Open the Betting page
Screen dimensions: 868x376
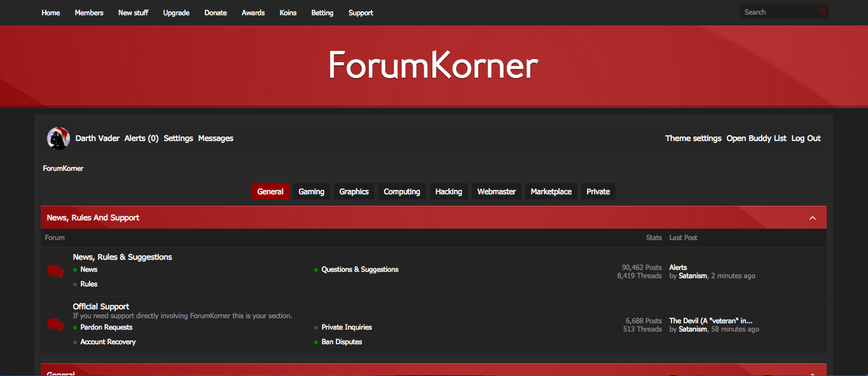(x=322, y=13)
